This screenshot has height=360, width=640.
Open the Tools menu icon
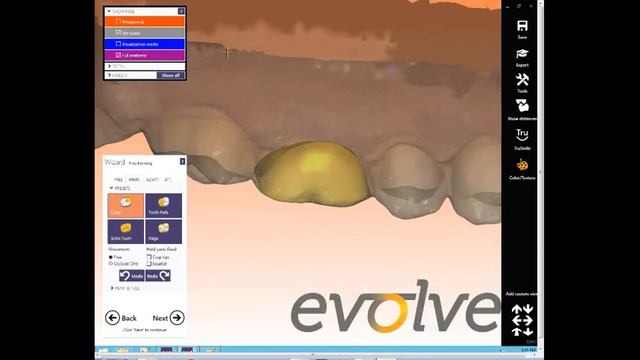click(522, 80)
